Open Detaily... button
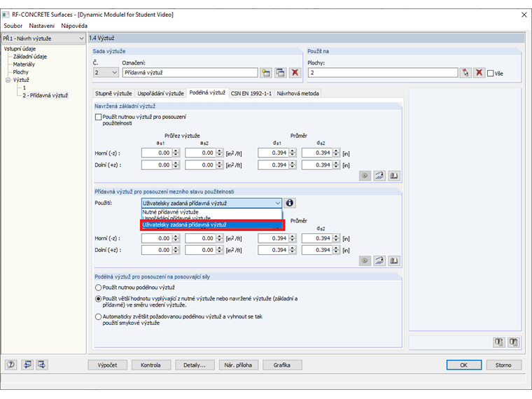532x399 pixels. 195,365
